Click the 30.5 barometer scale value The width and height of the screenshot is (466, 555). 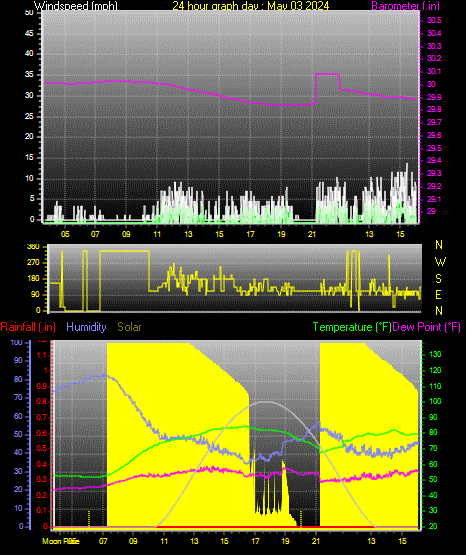tap(434, 21)
